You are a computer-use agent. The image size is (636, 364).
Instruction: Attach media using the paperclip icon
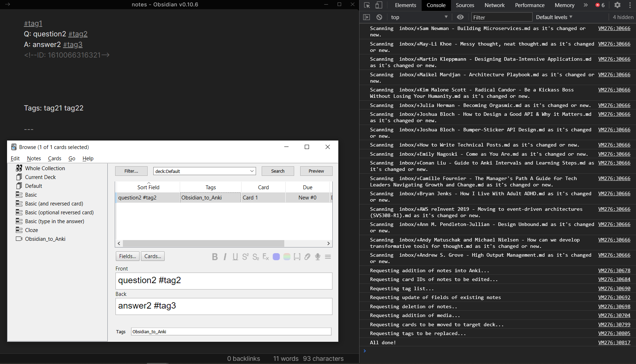(x=307, y=257)
